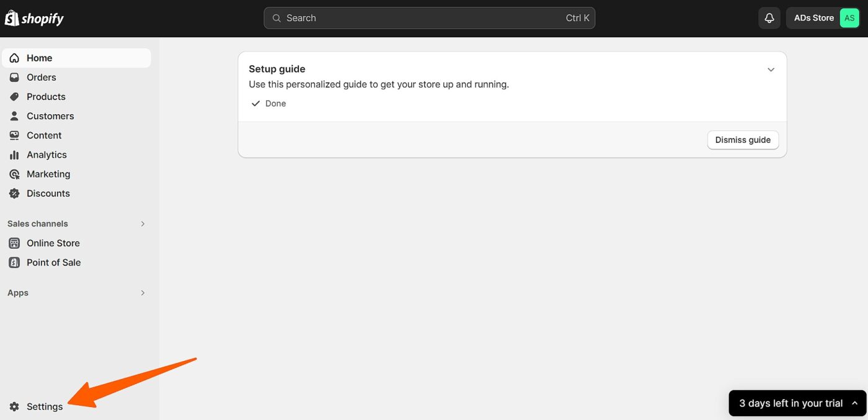Select the Orders inbox icon
Screen dimensions: 868x420
click(x=14, y=77)
